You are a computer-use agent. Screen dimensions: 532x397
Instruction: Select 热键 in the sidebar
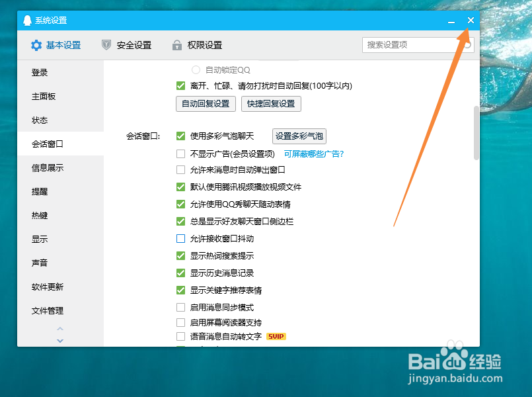click(x=60, y=215)
